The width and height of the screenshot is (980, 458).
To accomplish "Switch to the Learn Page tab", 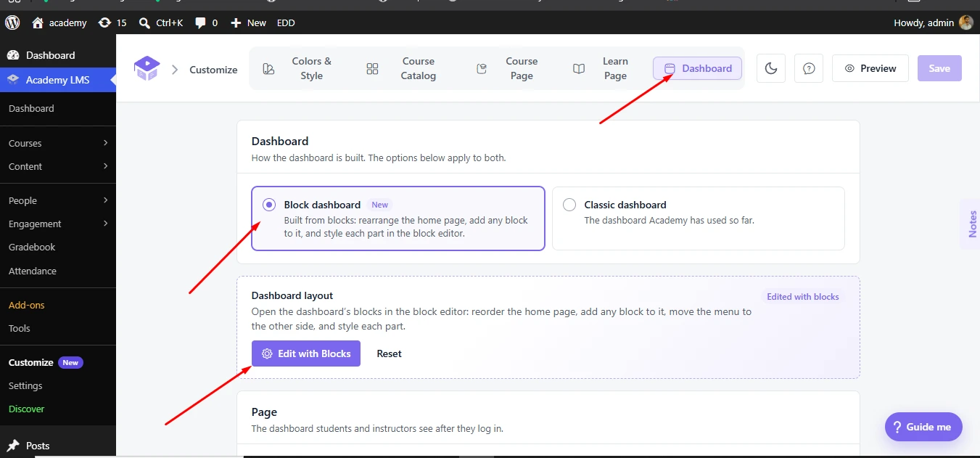I will (601, 68).
